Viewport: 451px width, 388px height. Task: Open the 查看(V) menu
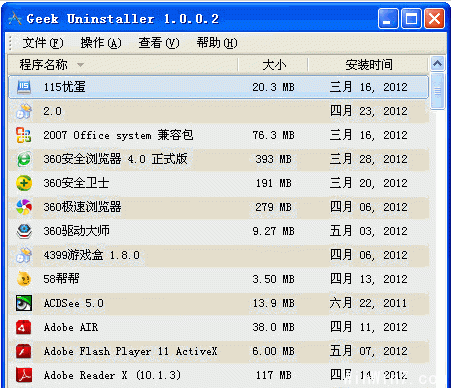[x=159, y=43]
